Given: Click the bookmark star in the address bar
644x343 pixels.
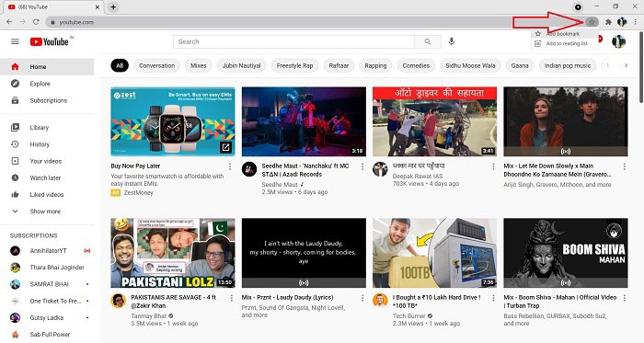Looking at the screenshot, I should pos(592,22).
